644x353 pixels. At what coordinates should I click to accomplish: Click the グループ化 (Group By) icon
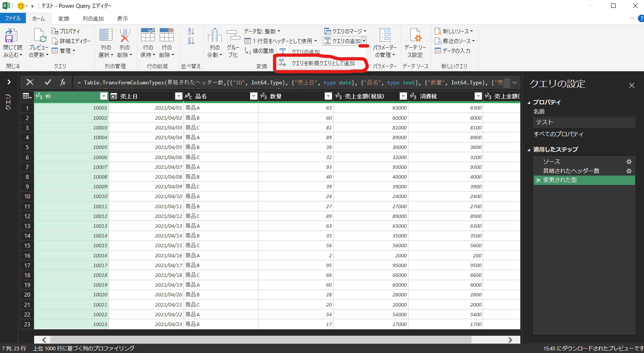(233, 36)
